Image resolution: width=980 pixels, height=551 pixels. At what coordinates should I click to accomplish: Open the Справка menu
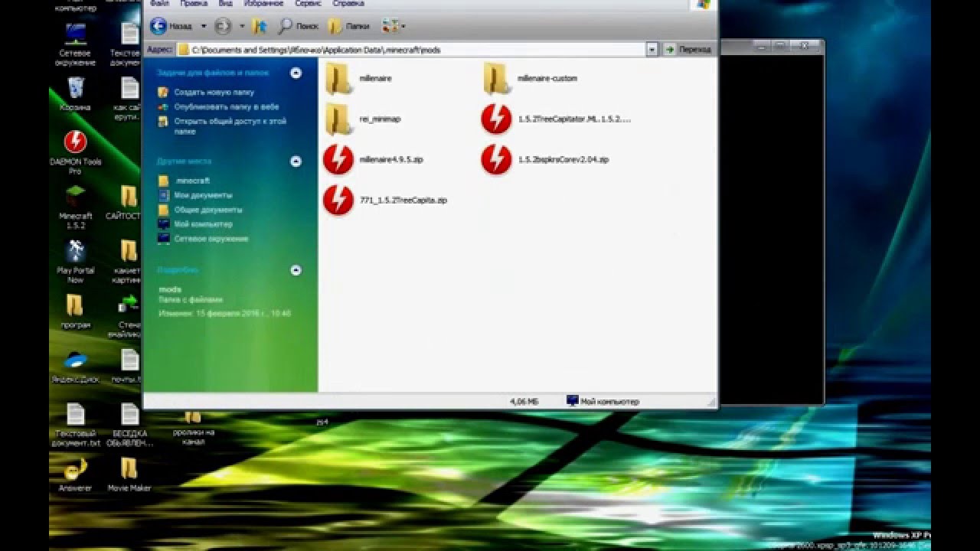coord(348,4)
